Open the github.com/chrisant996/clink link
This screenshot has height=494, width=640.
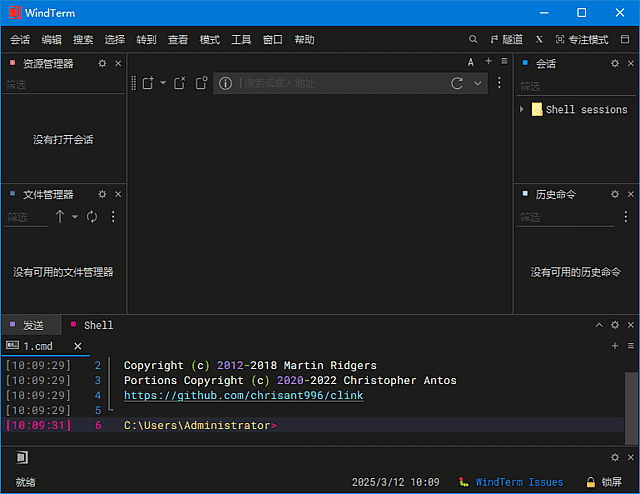243,395
